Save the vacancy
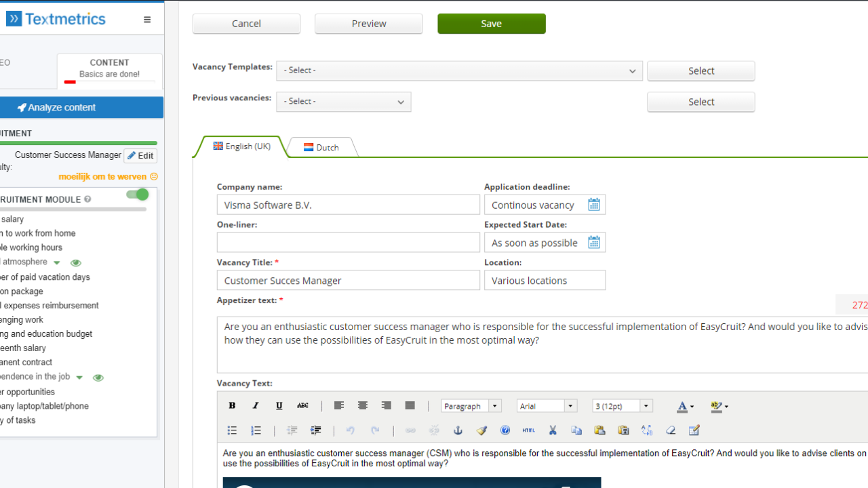Image resolution: width=868 pixels, height=488 pixels. [x=491, y=24]
